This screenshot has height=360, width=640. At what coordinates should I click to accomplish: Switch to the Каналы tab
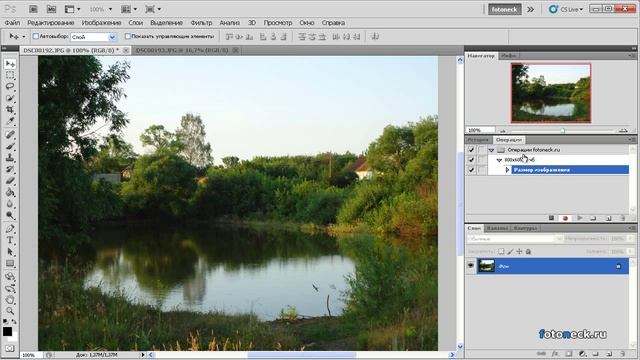coord(497,228)
